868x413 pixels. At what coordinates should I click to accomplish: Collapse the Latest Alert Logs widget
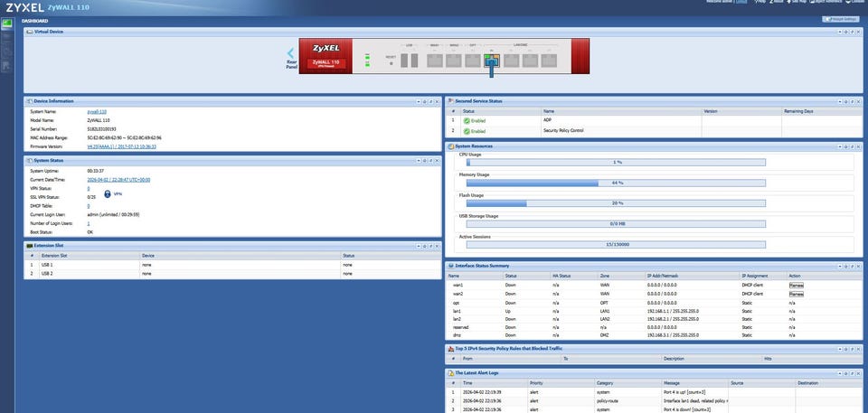pos(839,373)
